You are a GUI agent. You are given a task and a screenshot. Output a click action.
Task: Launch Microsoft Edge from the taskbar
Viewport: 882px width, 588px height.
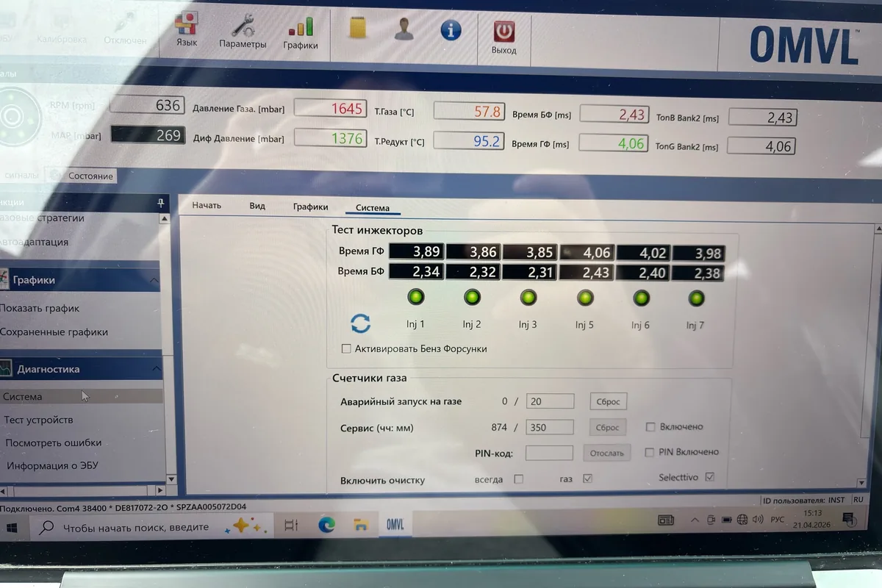[x=326, y=525]
